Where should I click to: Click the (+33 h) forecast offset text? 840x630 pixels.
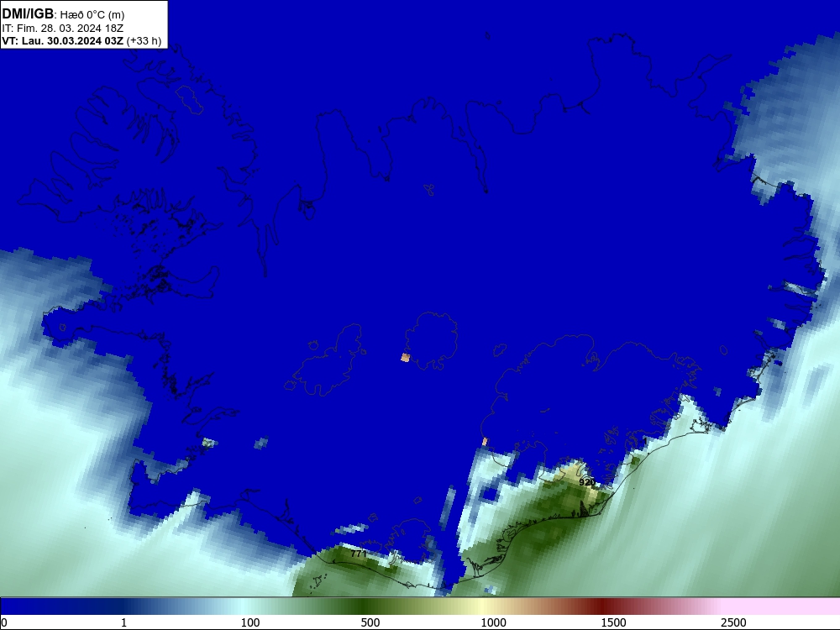tap(144, 41)
